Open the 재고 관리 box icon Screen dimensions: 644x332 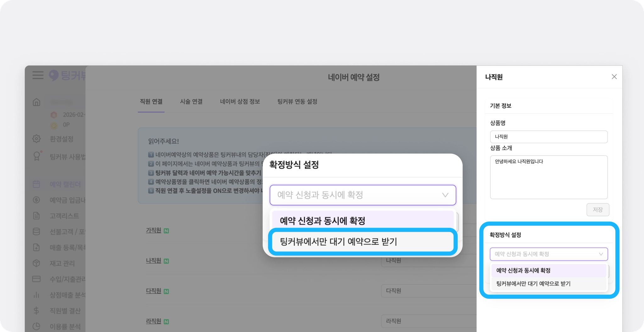point(36,263)
